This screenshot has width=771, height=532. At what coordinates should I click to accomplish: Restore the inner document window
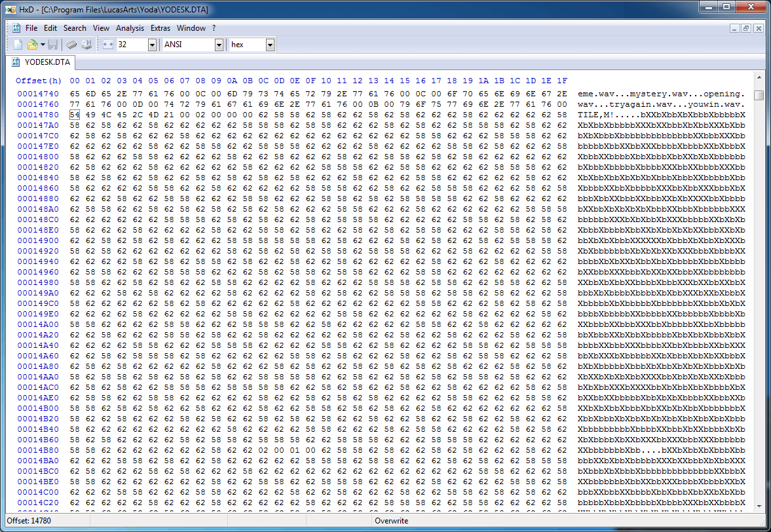point(746,28)
